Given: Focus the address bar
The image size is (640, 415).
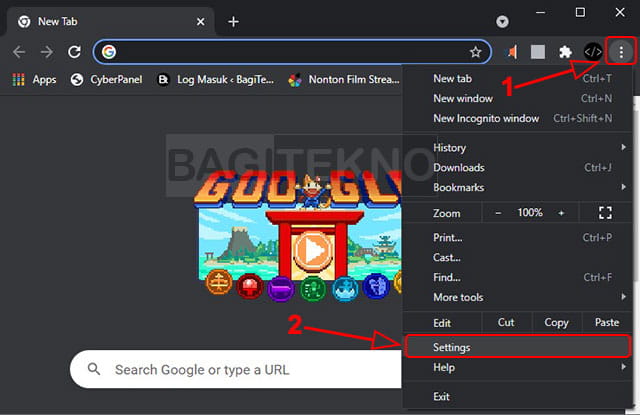Looking at the screenshot, I should coord(292,52).
